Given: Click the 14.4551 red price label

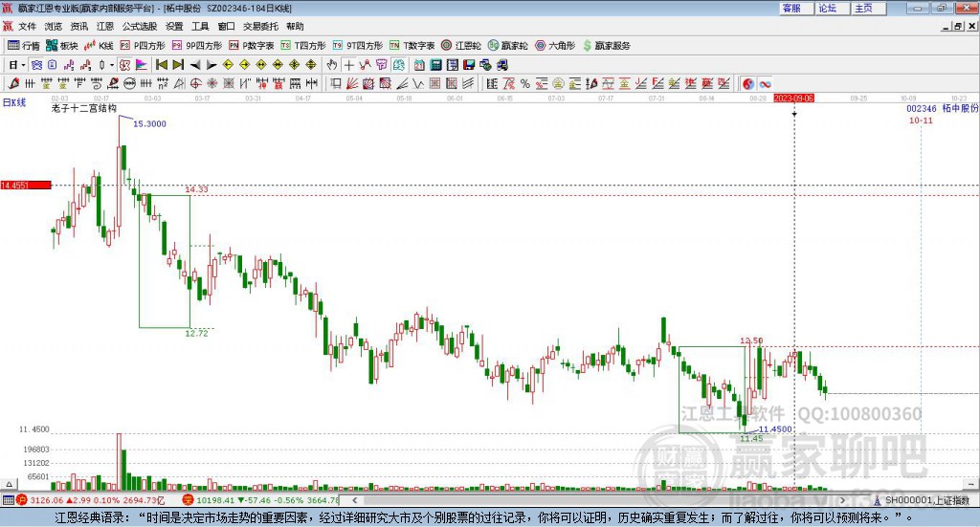Looking at the screenshot, I should tap(26, 186).
